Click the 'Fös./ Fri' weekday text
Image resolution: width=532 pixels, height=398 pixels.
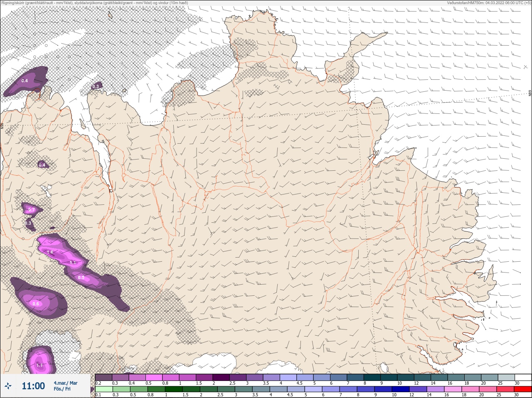click(x=62, y=389)
